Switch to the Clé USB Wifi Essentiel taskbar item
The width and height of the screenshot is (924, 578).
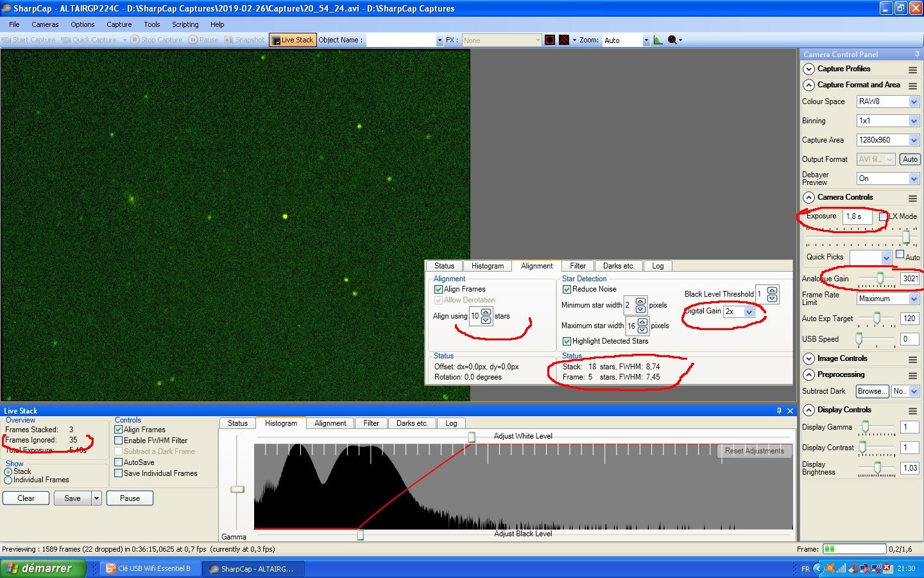pos(149,568)
